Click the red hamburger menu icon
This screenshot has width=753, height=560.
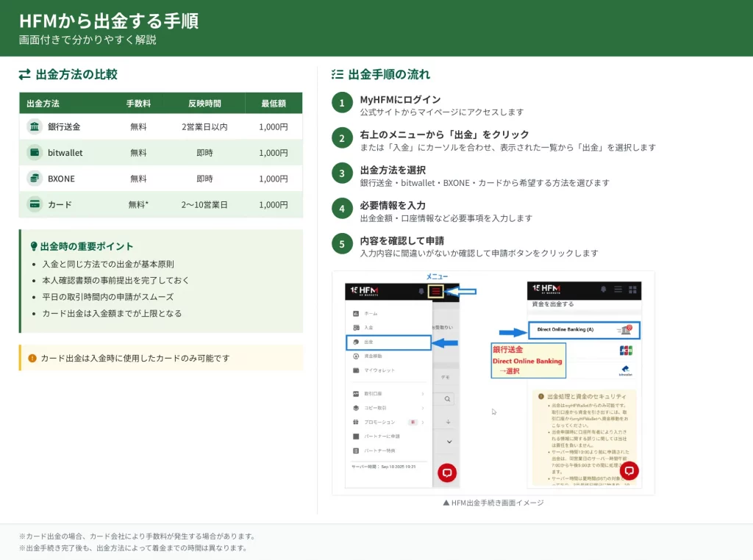pyautogui.click(x=437, y=291)
